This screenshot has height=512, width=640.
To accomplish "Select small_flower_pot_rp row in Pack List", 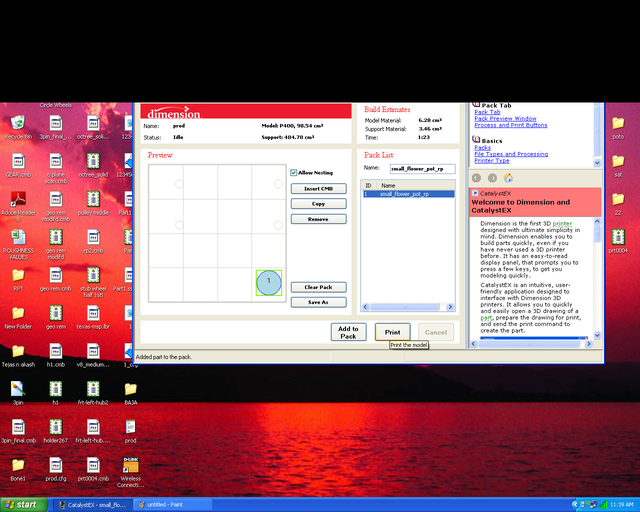I will click(x=408, y=194).
